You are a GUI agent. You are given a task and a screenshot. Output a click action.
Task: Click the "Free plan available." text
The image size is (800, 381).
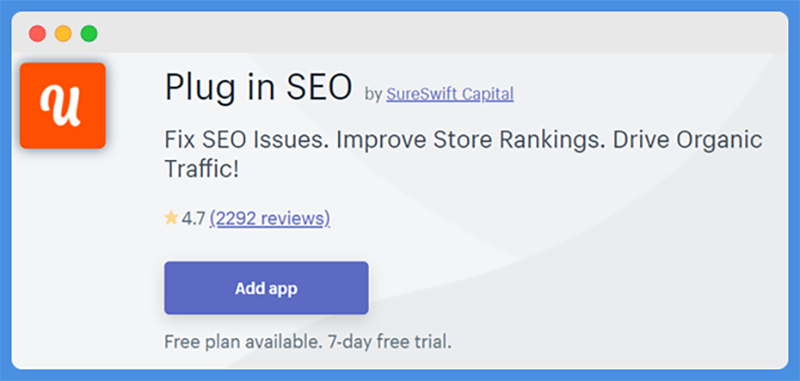[x=243, y=342]
